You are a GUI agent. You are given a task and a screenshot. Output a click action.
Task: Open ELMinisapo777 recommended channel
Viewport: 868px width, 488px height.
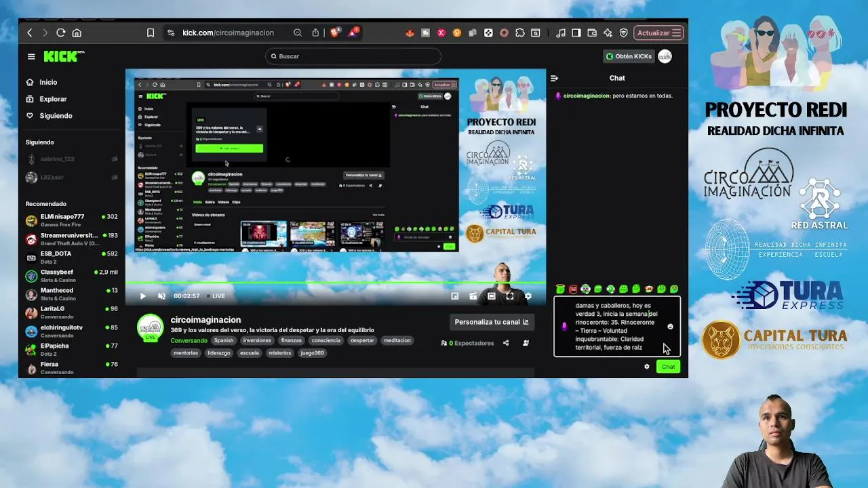point(71,220)
